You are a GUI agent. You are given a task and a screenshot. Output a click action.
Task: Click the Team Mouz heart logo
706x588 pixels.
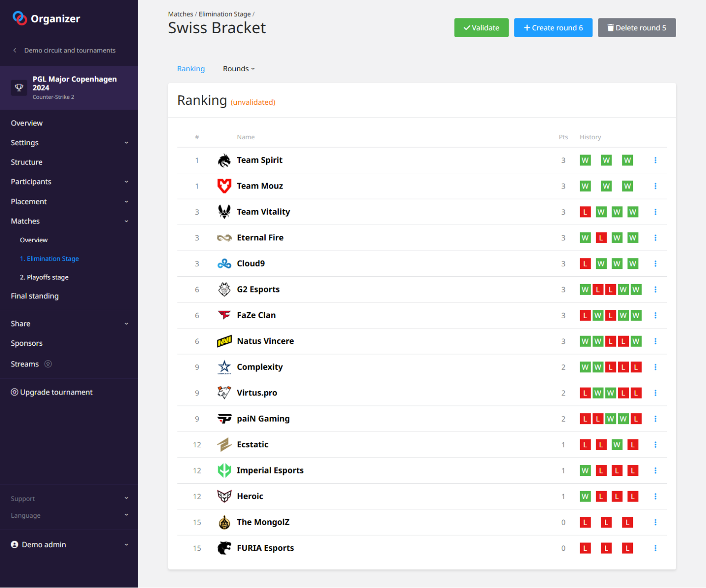pyautogui.click(x=224, y=186)
